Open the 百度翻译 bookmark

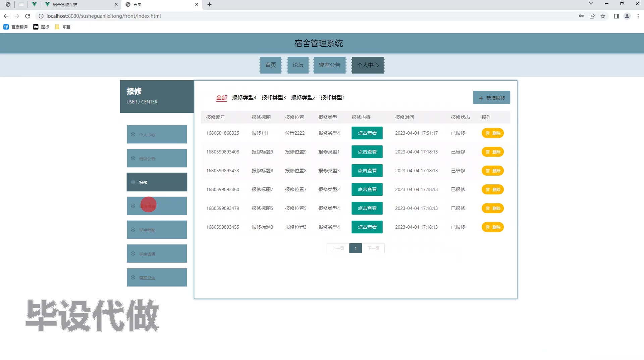pyautogui.click(x=15, y=27)
